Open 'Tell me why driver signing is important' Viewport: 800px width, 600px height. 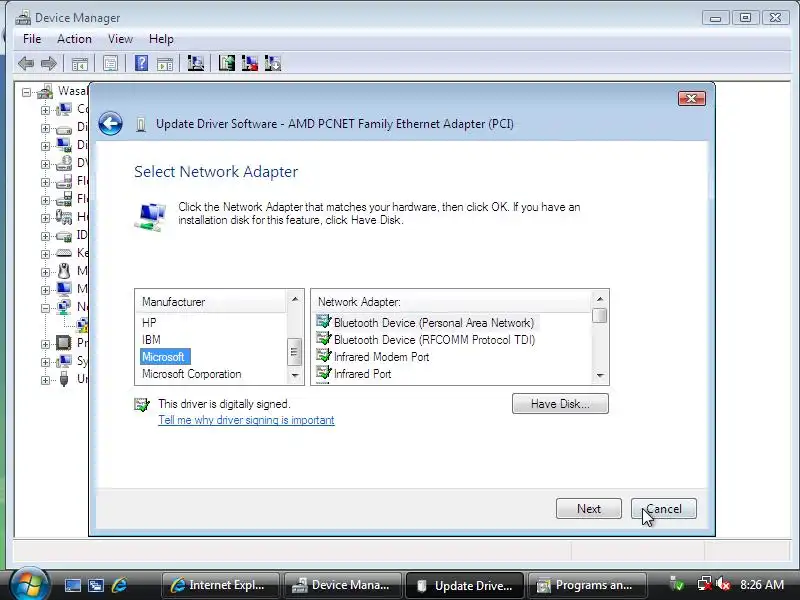coord(246,420)
